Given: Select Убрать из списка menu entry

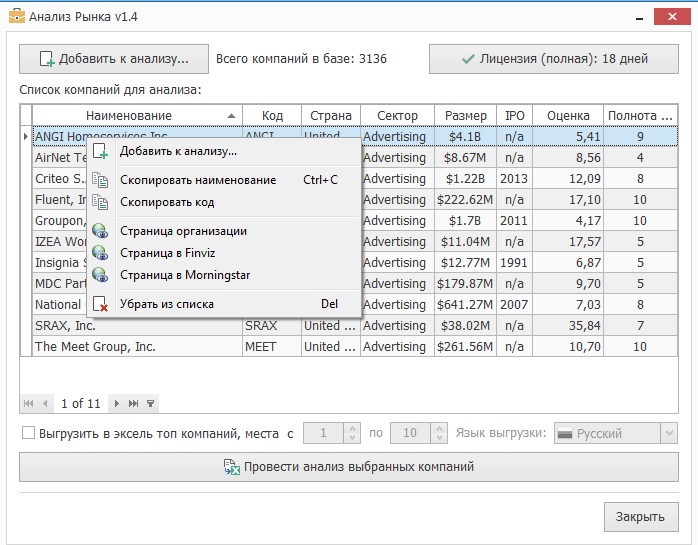Looking at the screenshot, I should click(167, 304).
